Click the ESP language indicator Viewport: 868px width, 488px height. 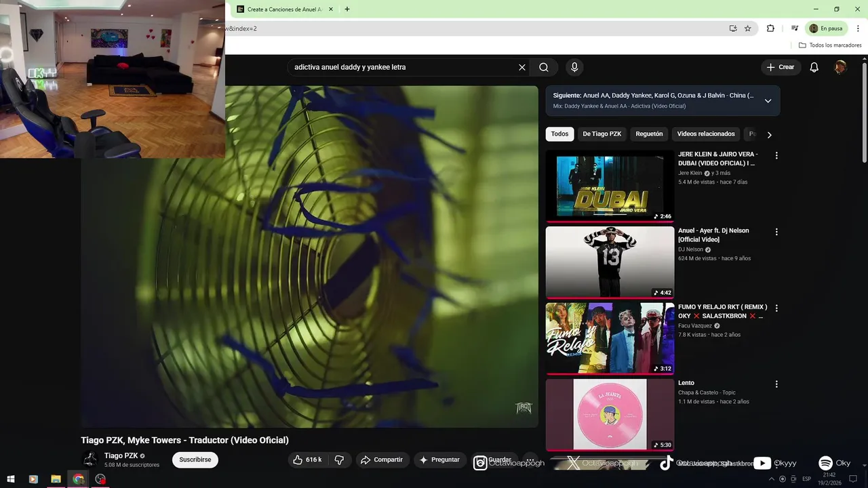pos(806,479)
